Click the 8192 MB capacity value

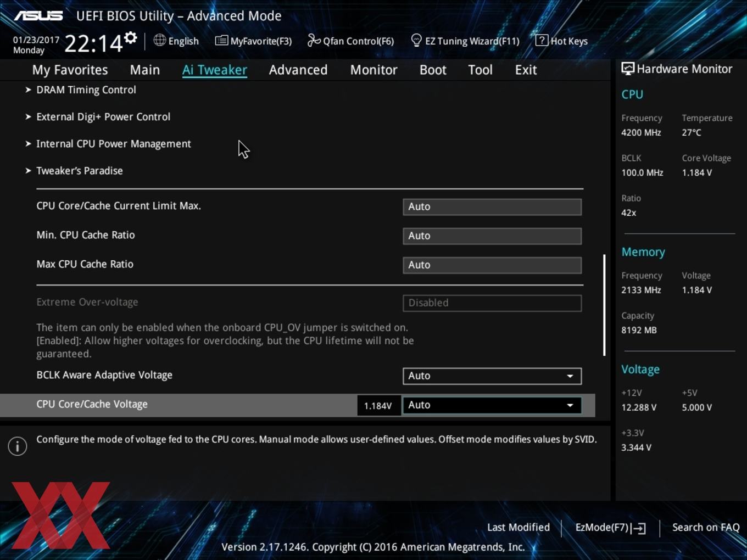639,330
